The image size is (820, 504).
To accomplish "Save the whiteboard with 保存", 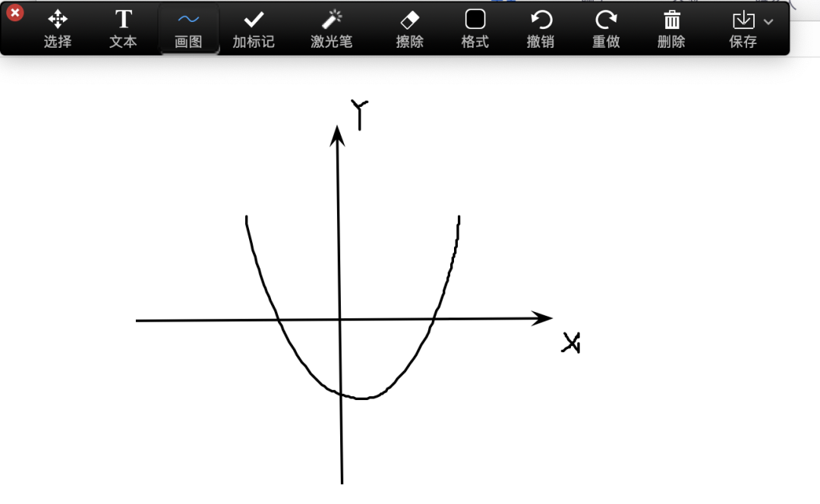I will pos(742,28).
